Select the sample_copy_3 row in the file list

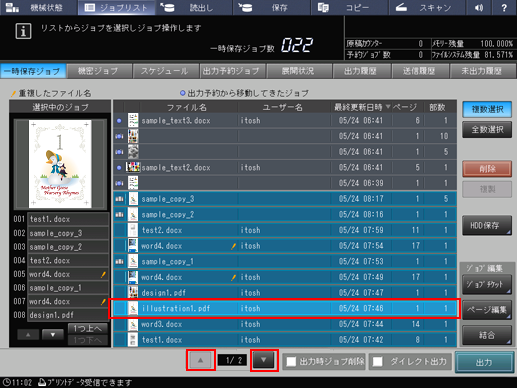pyautogui.click(x=285, y=199)
